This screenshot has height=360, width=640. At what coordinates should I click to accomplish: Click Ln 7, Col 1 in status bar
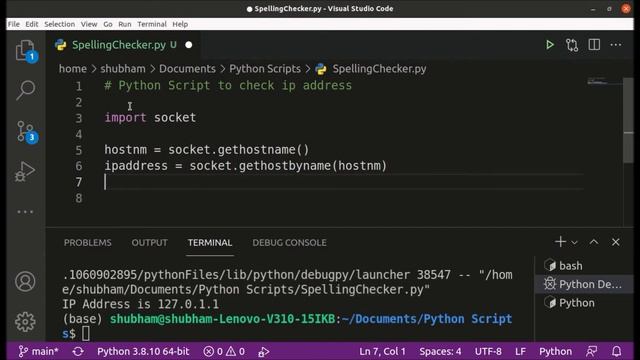click(382, 351)
